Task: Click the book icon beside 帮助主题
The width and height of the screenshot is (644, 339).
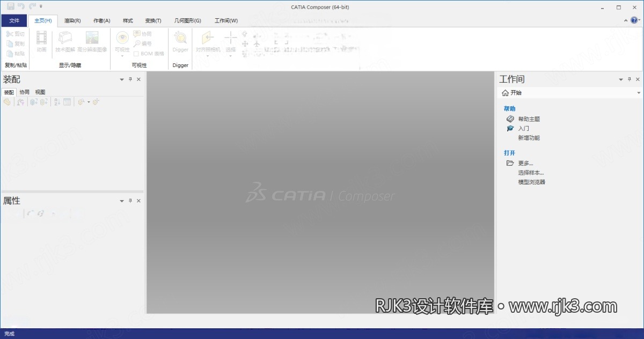Action: click(x=510, y=119)
